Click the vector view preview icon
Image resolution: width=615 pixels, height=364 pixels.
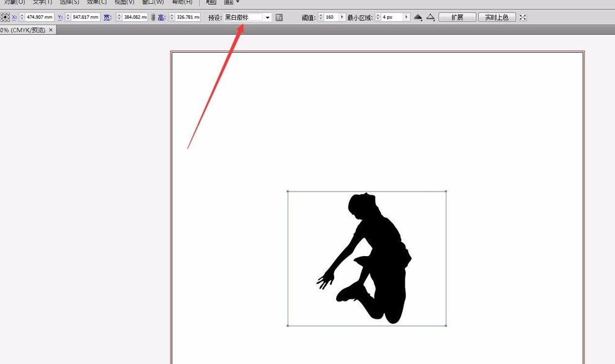click(431, 17)
